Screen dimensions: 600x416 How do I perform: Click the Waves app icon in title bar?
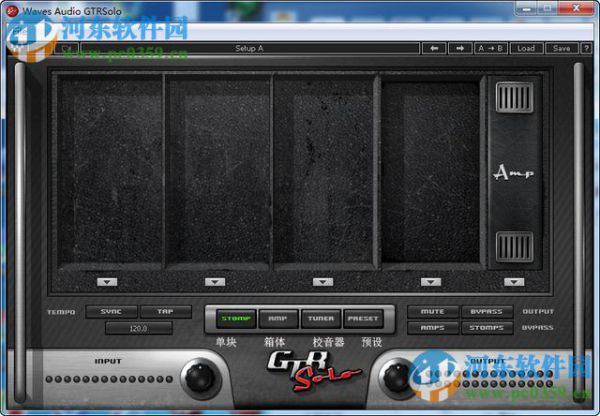pos(13,10)
